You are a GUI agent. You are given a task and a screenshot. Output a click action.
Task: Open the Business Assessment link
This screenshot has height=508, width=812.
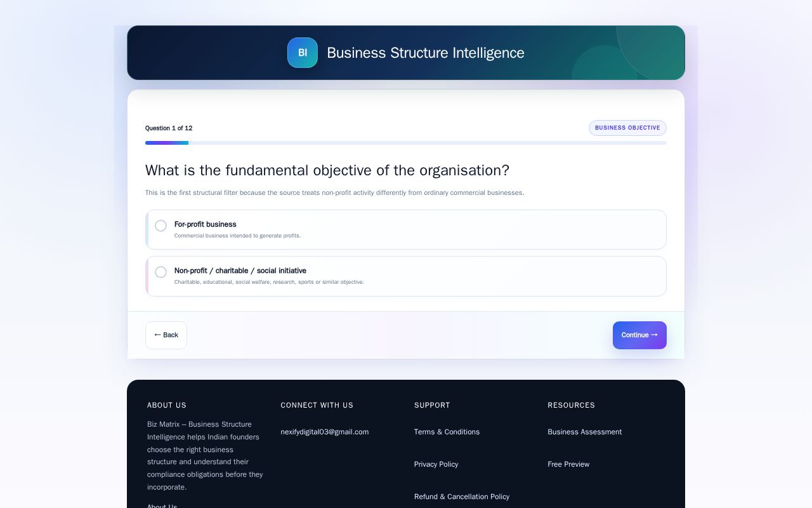click(x=585, y=432)
